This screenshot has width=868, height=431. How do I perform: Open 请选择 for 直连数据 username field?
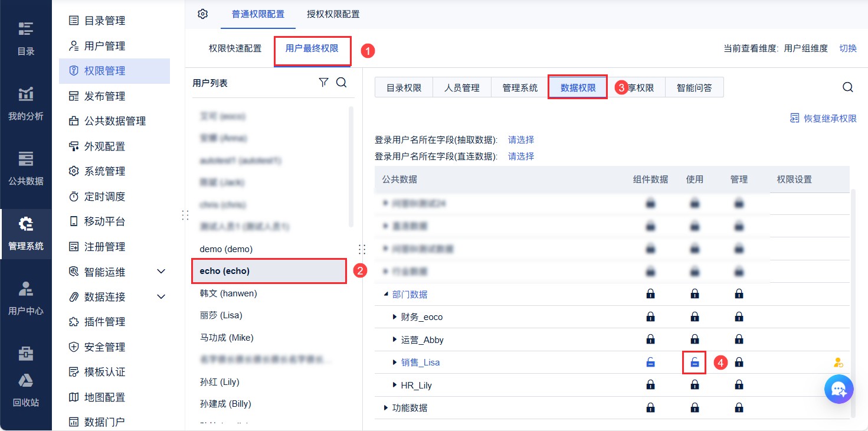point(521,156)
